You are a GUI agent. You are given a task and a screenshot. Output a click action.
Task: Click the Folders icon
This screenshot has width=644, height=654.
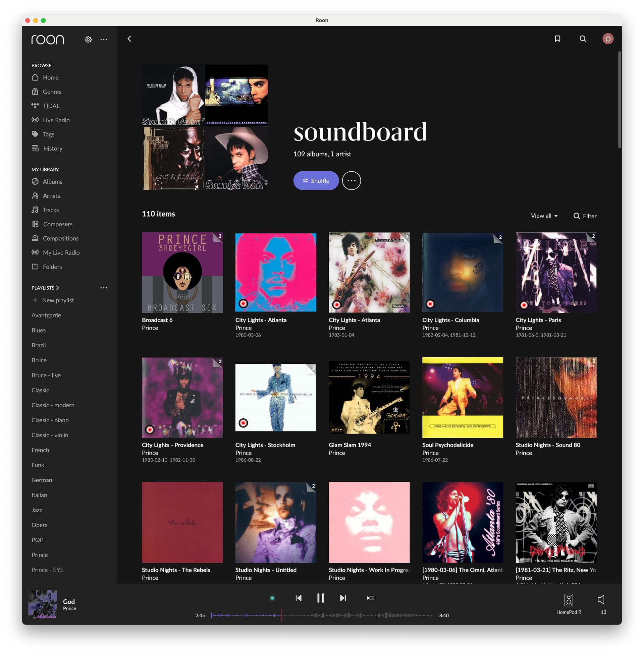click(x=35, y=267)
